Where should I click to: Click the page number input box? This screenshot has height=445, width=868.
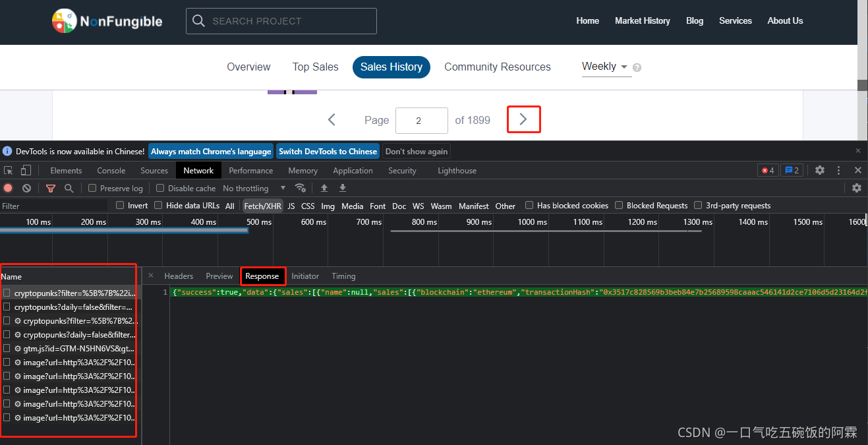(422, 121)
